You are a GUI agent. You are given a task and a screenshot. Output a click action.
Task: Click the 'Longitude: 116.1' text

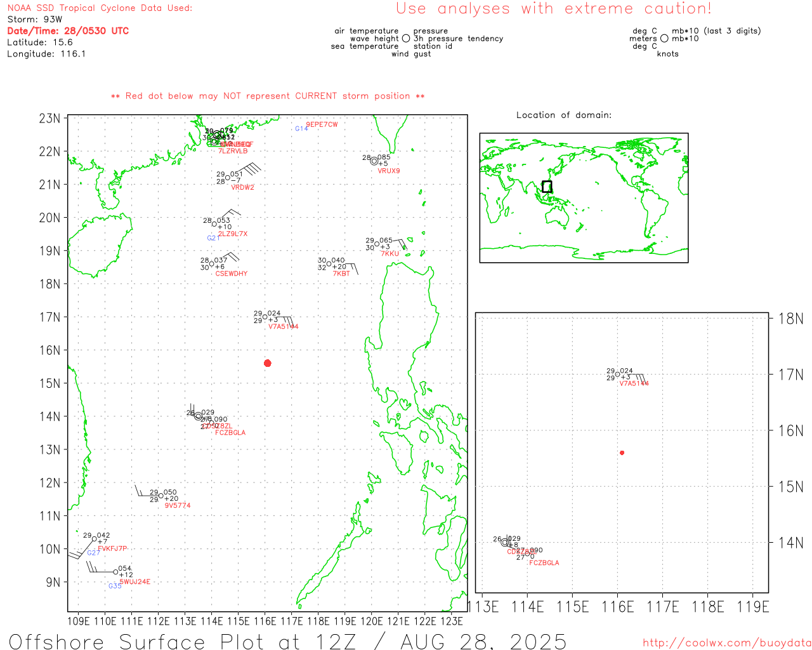[x=46, y=54]
